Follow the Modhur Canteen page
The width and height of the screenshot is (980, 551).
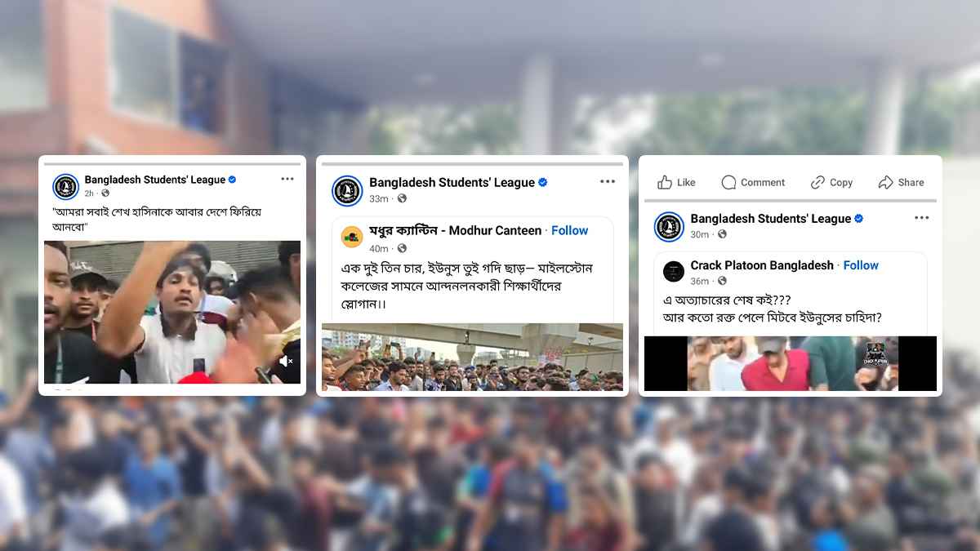tap(570, 230)
